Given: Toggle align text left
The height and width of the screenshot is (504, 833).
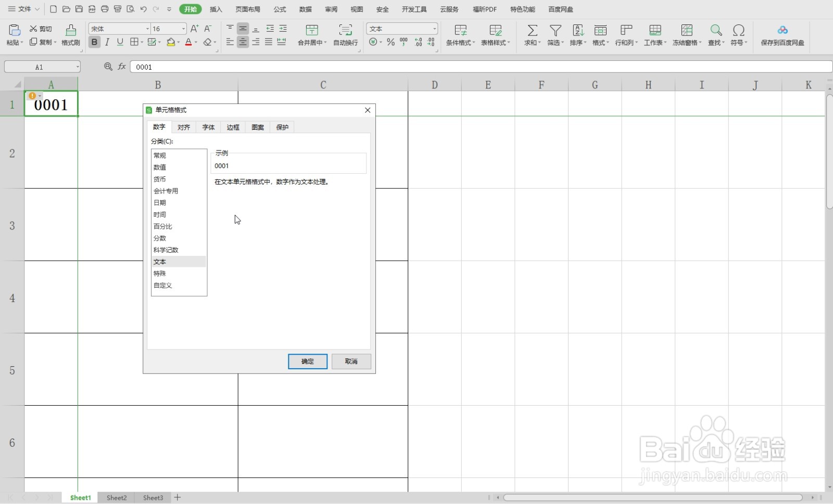Looking at the screenshot, I should pyautogui.click(x=230, y=42).
